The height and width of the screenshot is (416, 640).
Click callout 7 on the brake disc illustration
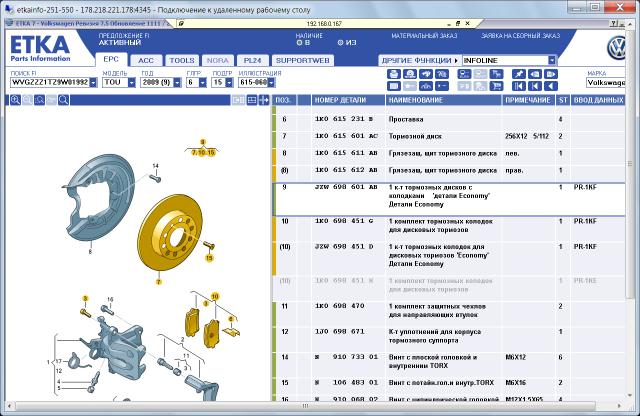pos(159,282)
